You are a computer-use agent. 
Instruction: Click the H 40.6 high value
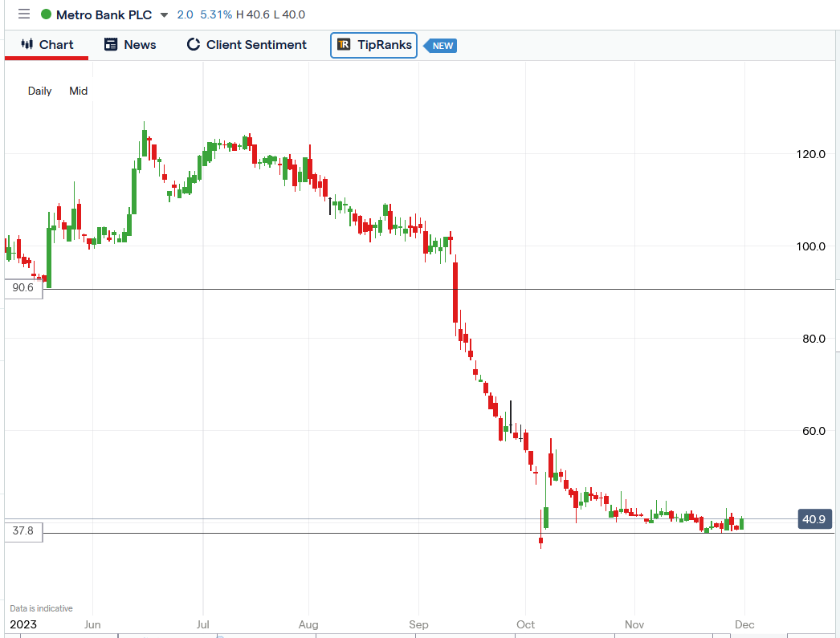tap(253, 15)
